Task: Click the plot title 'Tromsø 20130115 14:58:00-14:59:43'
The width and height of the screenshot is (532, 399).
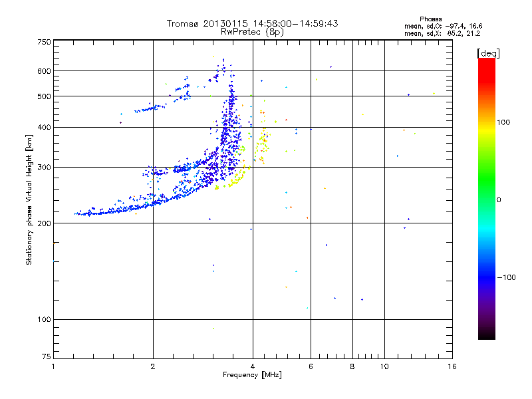Action: tap(252, 23)
